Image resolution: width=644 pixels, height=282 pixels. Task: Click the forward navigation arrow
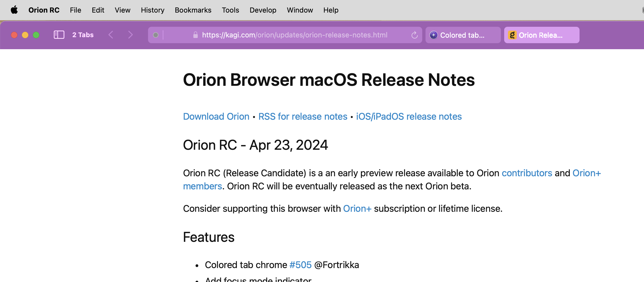click(x=130, y=35)
